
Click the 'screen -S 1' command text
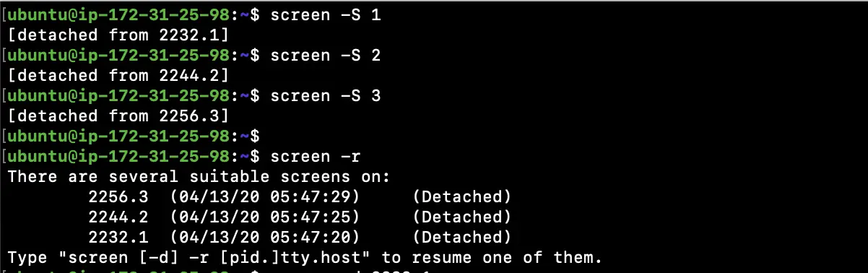click(326, 14)
